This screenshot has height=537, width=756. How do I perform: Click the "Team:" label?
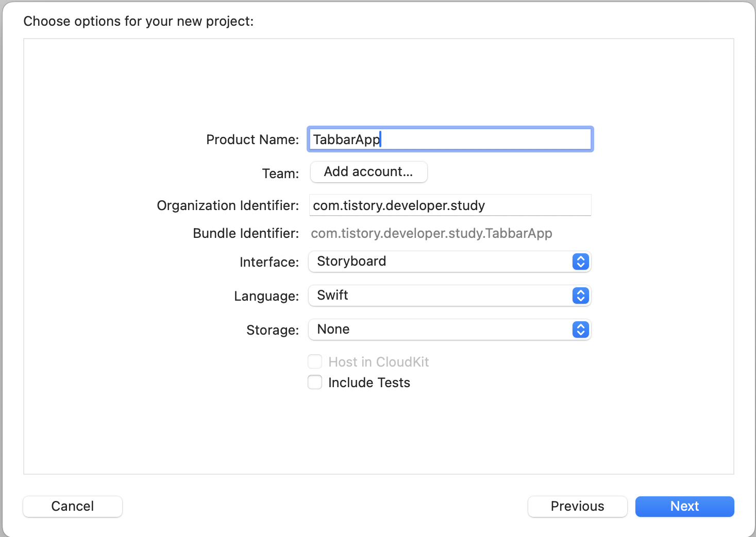click(280, 174)
